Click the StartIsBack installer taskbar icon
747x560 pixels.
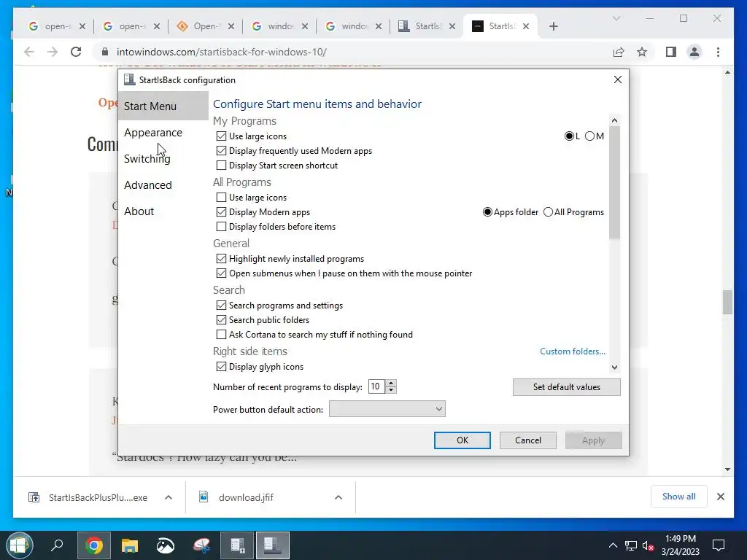[237, 545]
